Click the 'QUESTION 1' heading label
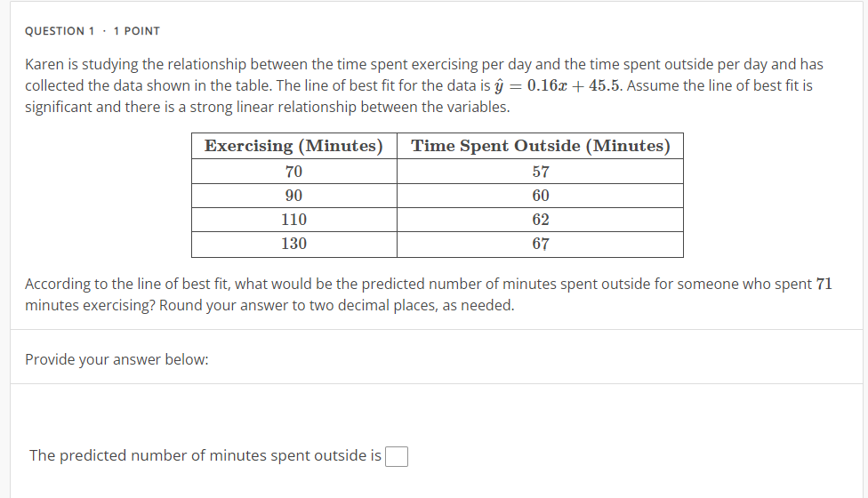The image size is (868, 498). 60,31
